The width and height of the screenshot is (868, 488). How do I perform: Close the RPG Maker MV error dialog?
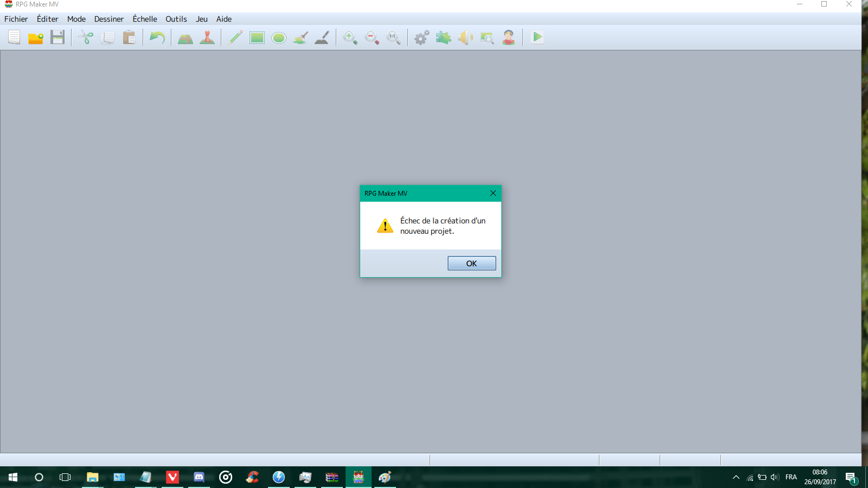click(493, 193)
